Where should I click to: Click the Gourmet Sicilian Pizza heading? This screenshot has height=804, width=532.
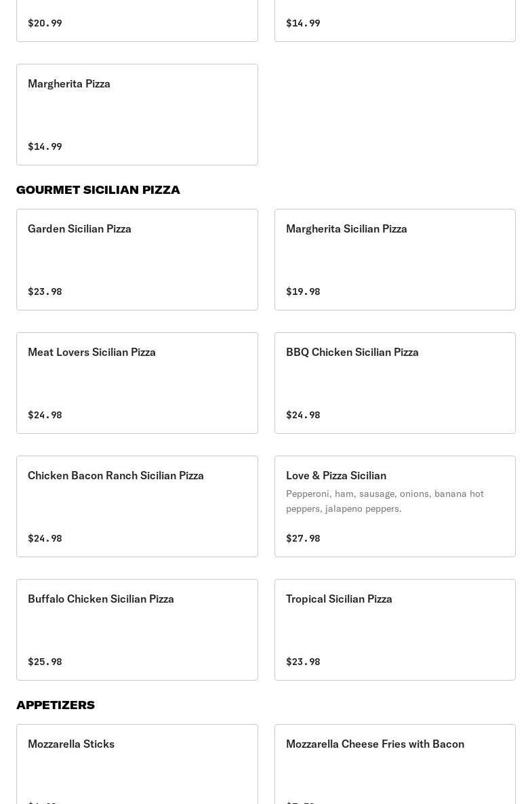98,190
